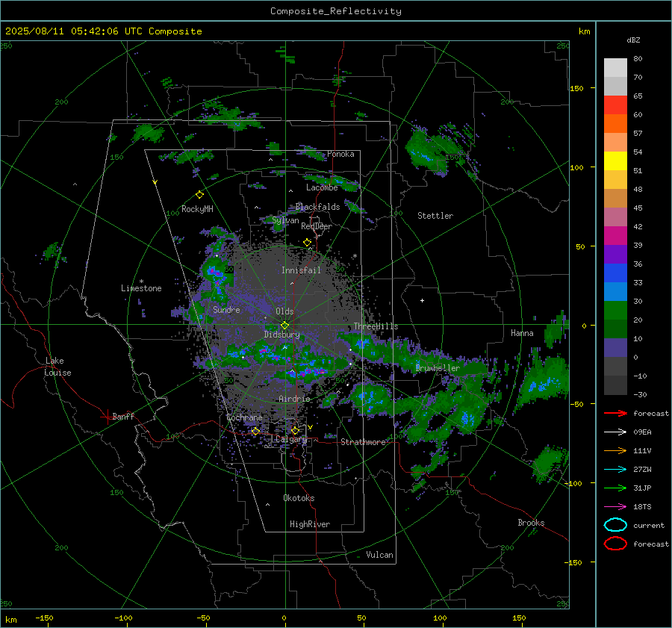The image size is (672, 628).
Task: Click the Blackfalds city label
Action: tap(317, 207)
